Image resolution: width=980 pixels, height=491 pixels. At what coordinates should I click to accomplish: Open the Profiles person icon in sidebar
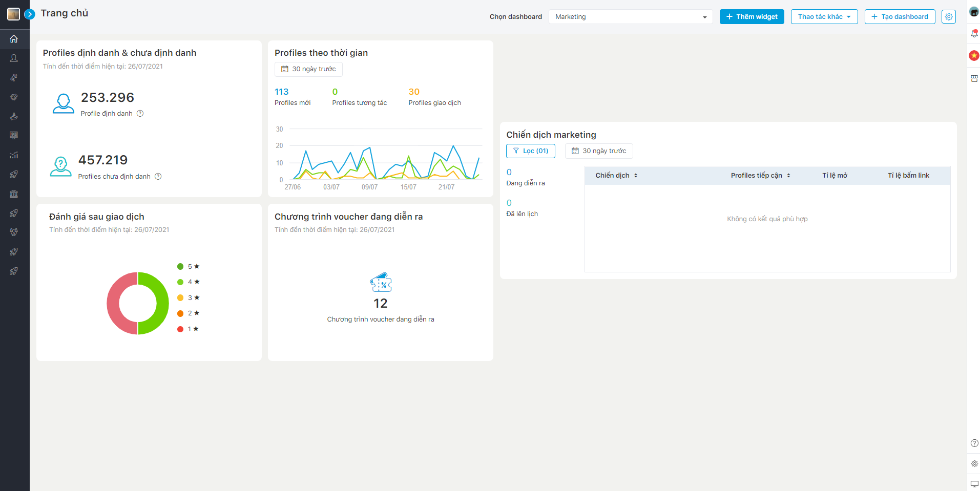click(14, 58)
